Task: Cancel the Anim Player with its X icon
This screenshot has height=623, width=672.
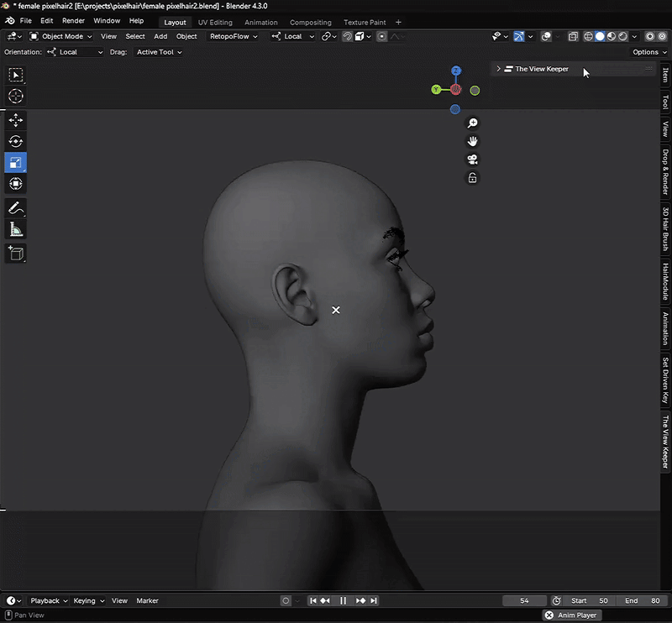Action: 549,615
